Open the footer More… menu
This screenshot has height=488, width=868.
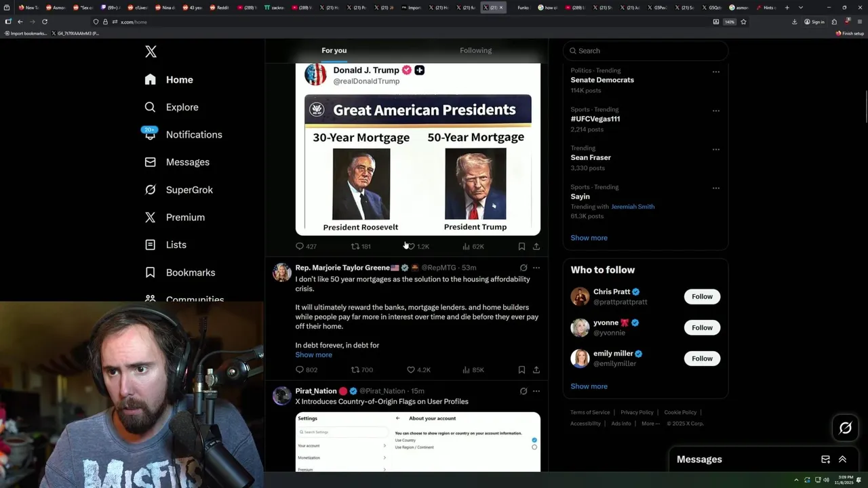click(x=650, y=424)
